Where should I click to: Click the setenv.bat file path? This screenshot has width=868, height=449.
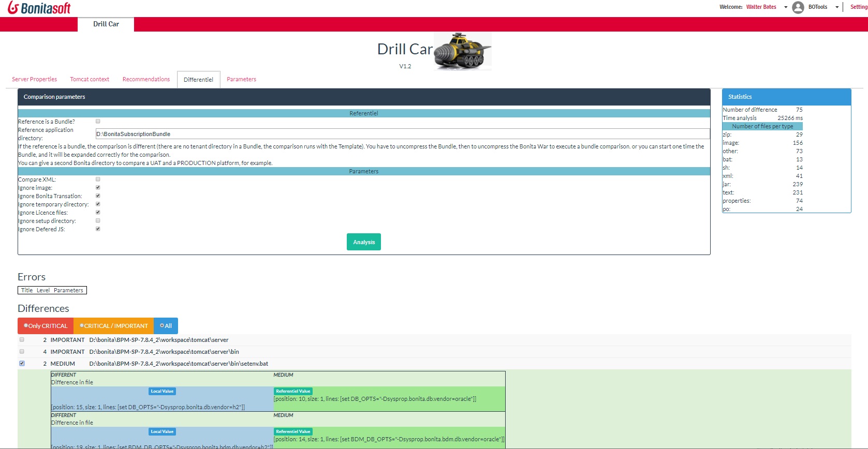[x=179, y=364]
